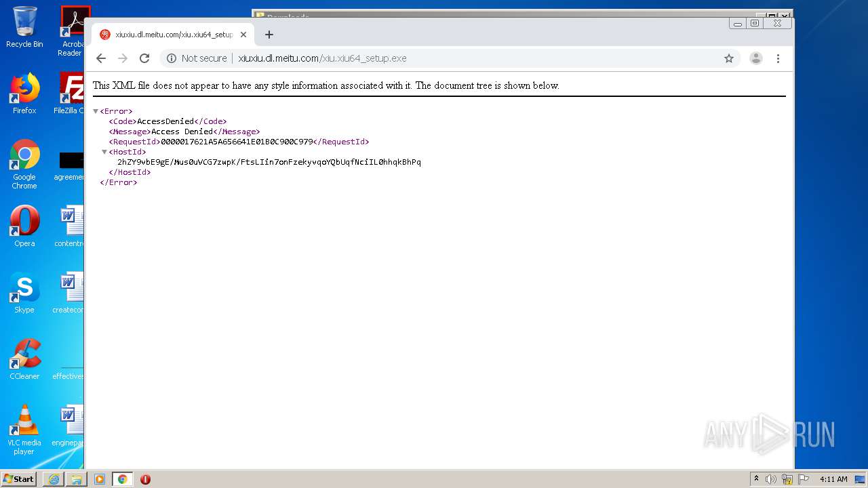
Task: Open the contentre Word document icon
Action: [71, 226]
